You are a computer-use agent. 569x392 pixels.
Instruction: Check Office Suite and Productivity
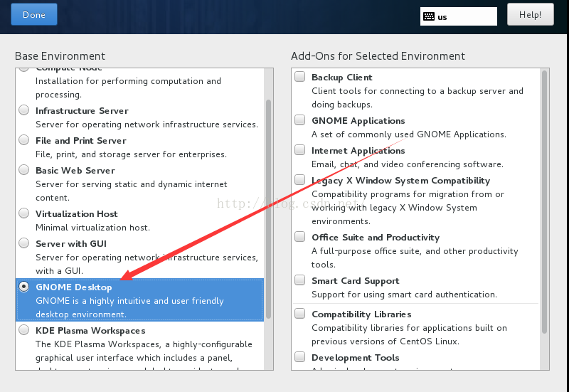coord(300,238)
